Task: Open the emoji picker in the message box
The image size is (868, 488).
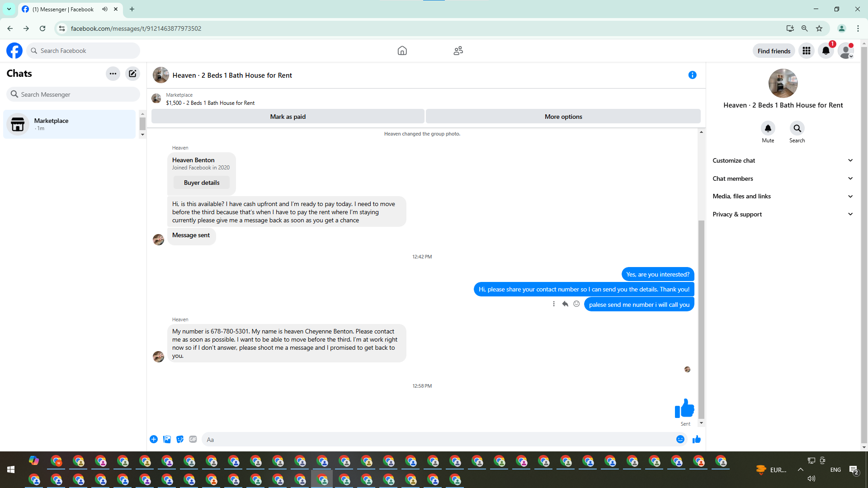Action: (x=680, y=439)
